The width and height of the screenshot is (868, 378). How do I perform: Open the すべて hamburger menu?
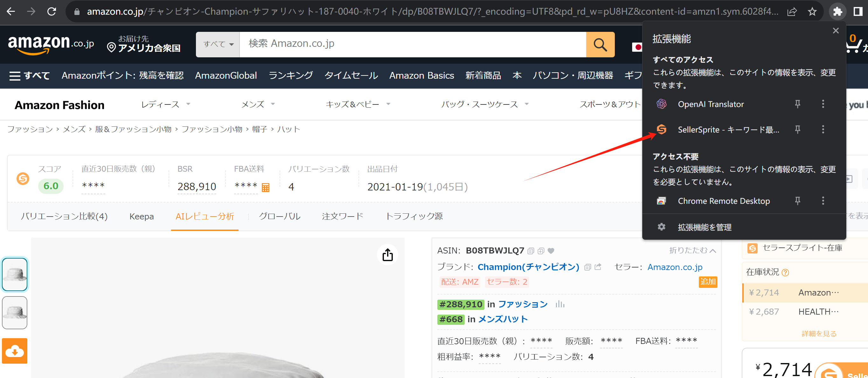(30, 75)
